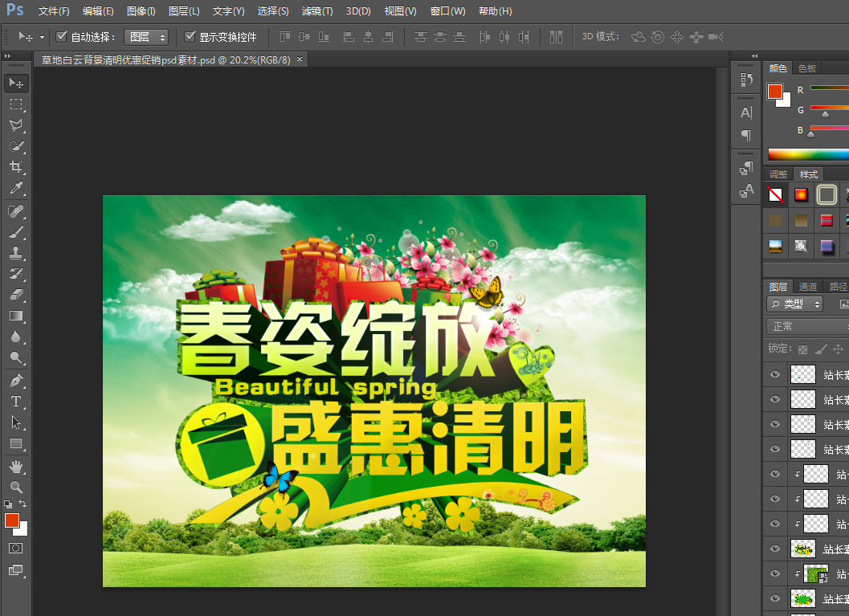Open the 图像(I) menu
849x616 pixels.
click(141, 10)
